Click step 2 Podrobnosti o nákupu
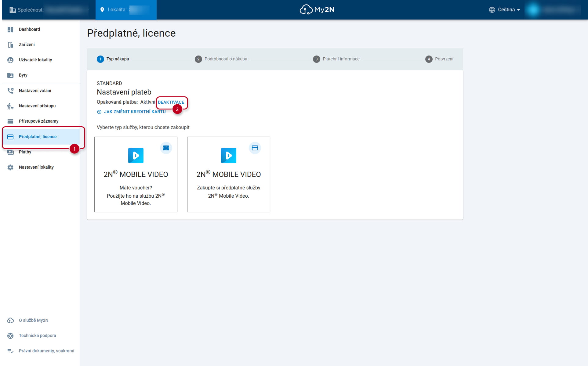 [221, 59]
